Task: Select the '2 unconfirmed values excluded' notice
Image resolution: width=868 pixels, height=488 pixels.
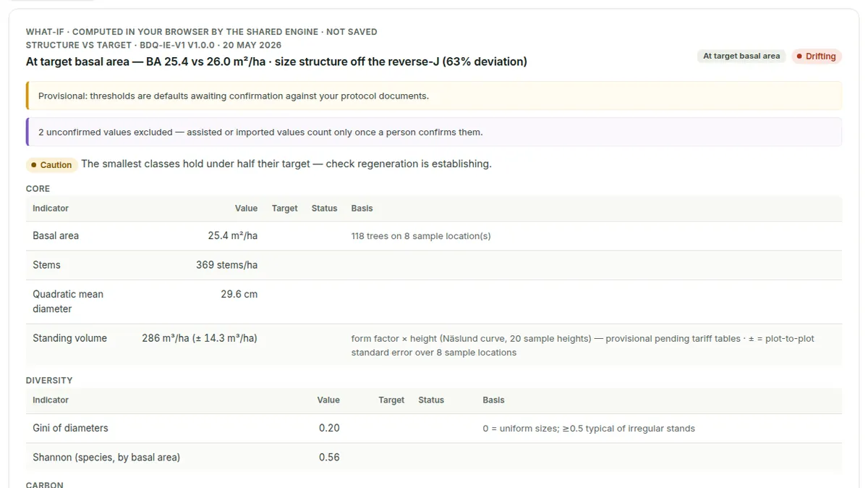Action: [434, 132]
